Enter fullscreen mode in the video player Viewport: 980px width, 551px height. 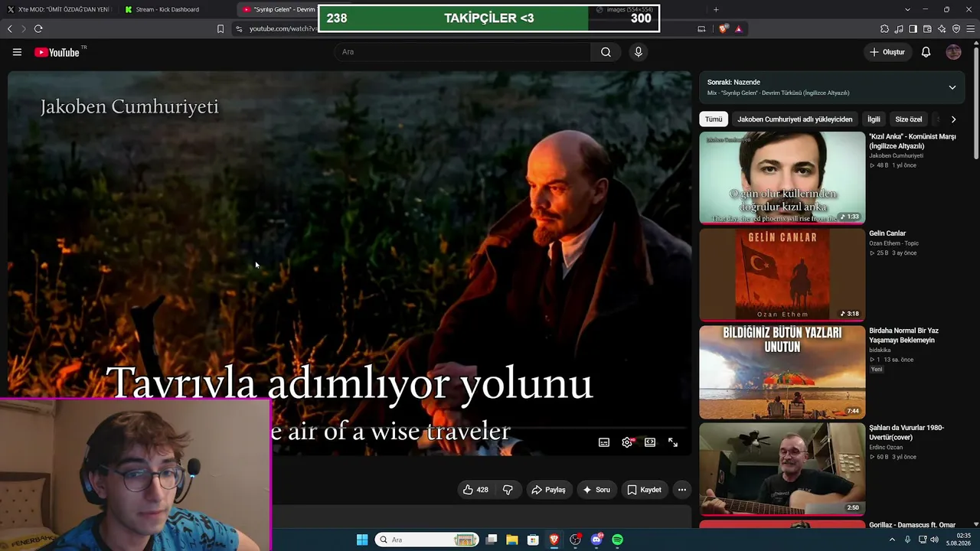673,442
